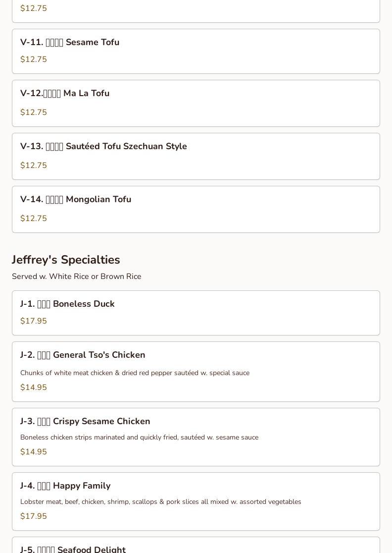Open the J-1 Boneless Duck item

(67, 304)
